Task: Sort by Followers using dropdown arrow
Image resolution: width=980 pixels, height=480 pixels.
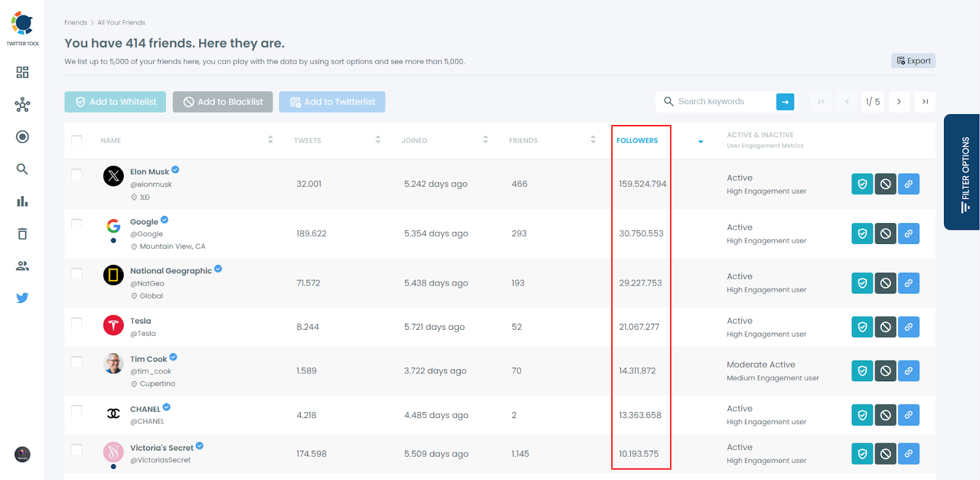Action: pos(701,142)
